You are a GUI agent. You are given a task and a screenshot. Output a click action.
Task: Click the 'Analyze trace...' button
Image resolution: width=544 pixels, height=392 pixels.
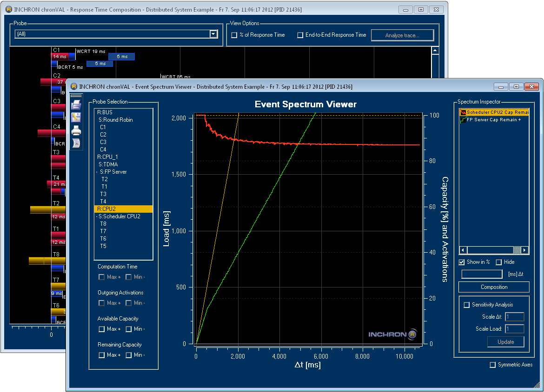pos(403,35)
